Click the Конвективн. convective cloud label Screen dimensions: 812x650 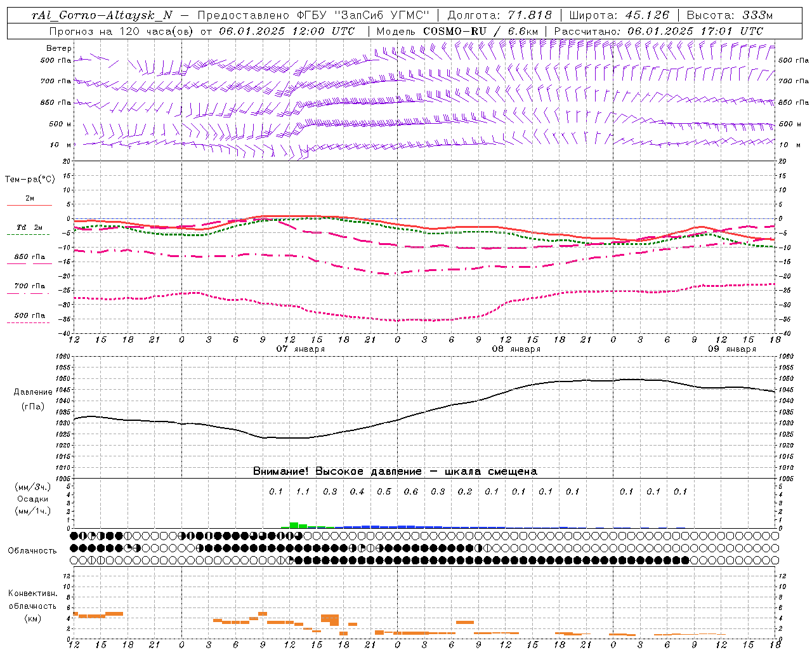[x=33, y=594]
